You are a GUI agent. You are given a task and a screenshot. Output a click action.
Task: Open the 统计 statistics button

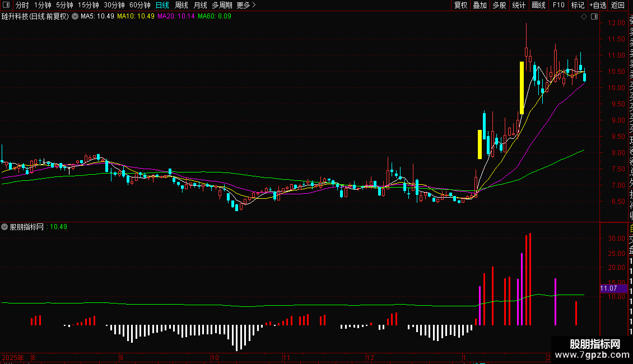click(x=519, y=5)
